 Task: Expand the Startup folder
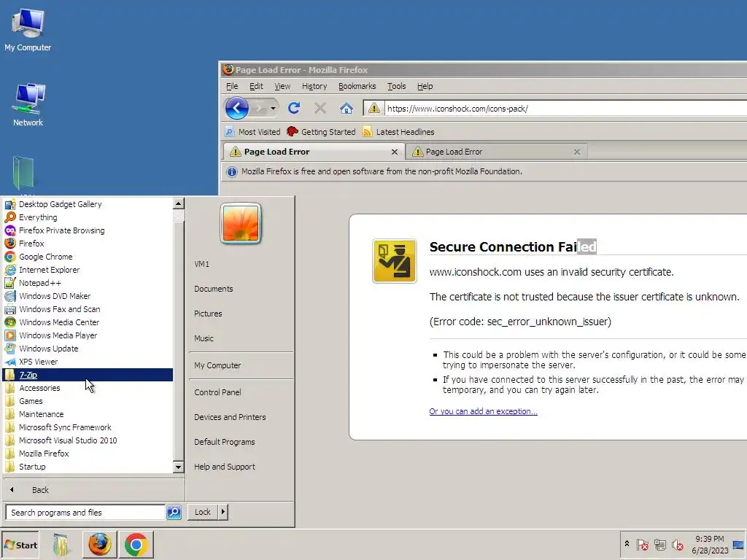point(88,467)
